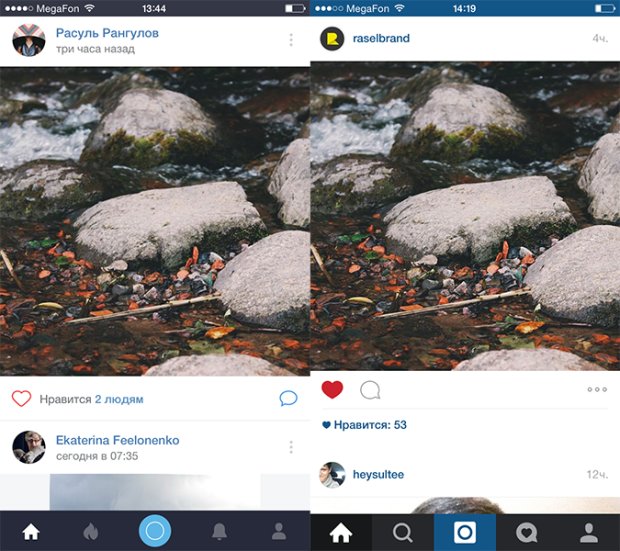Open options menu beside Ekaterina Feelonenko
Image resolution: width=620 pixels, height=551 pixels.
(291, 447)
